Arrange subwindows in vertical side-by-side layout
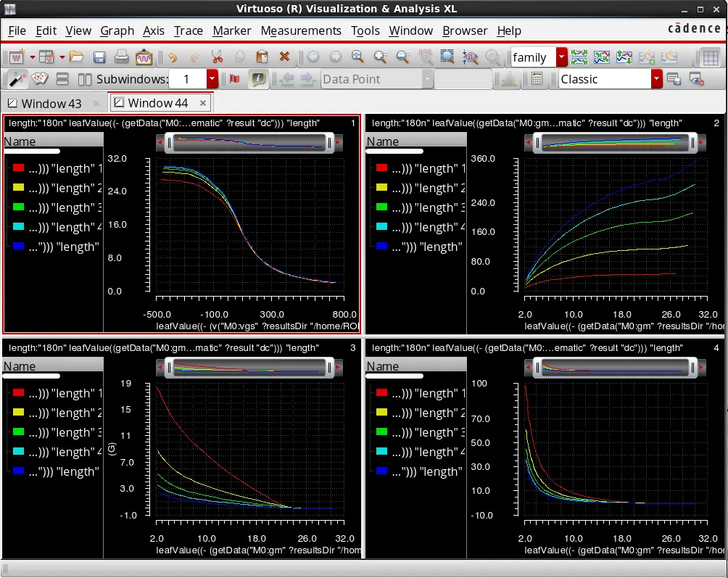The image size is (728, 578). click(85, 79)
